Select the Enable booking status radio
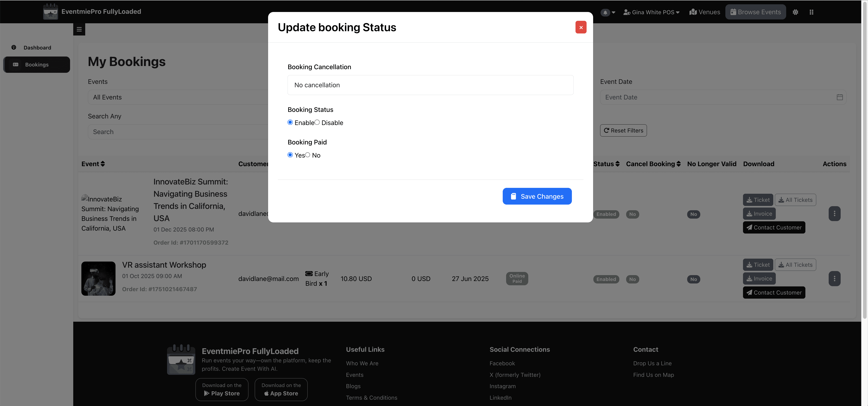 coord(290,122)
